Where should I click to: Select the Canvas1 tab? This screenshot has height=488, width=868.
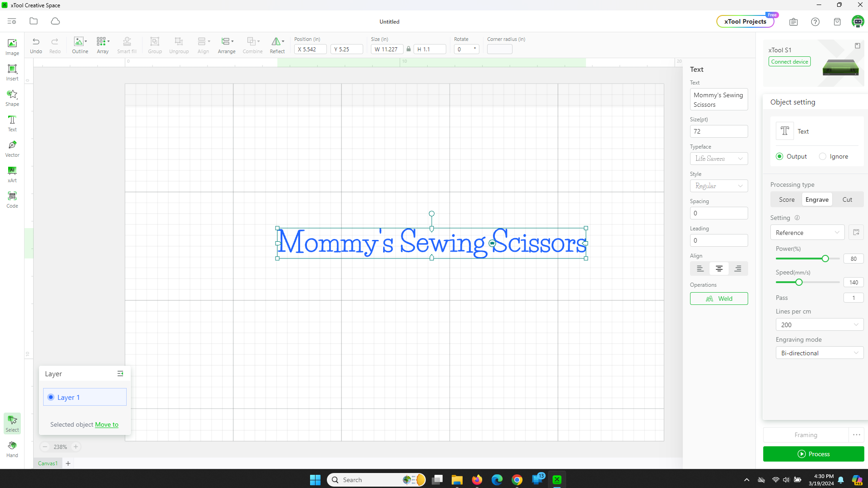pos(48,463)
